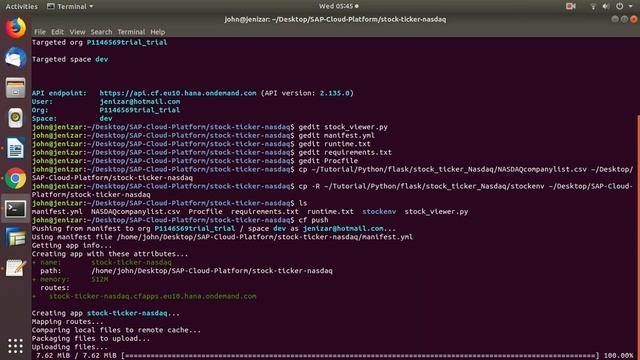Click the screen recording indicator icon
This screenshot has height=360, width=640.
pyautogui.click(x=571, y=6)
